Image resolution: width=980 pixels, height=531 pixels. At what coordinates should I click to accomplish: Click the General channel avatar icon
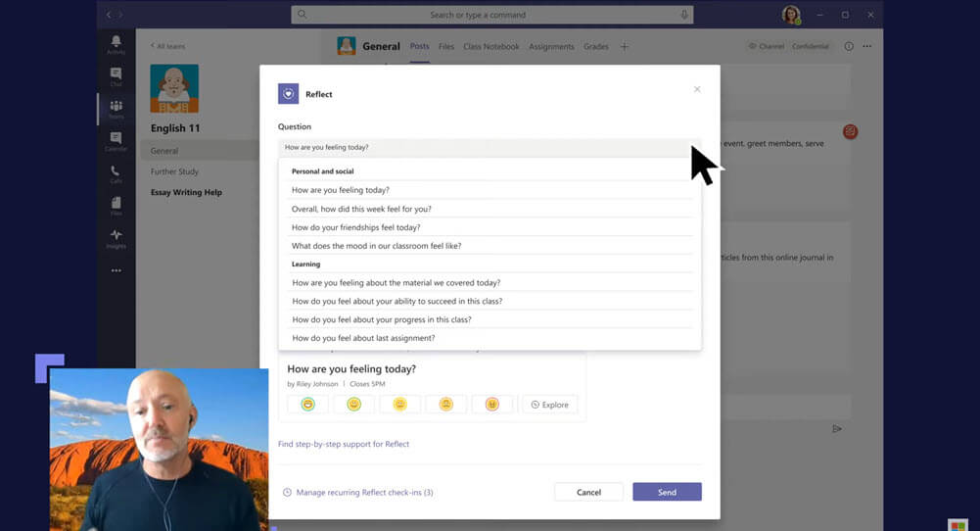pos(347,46)
